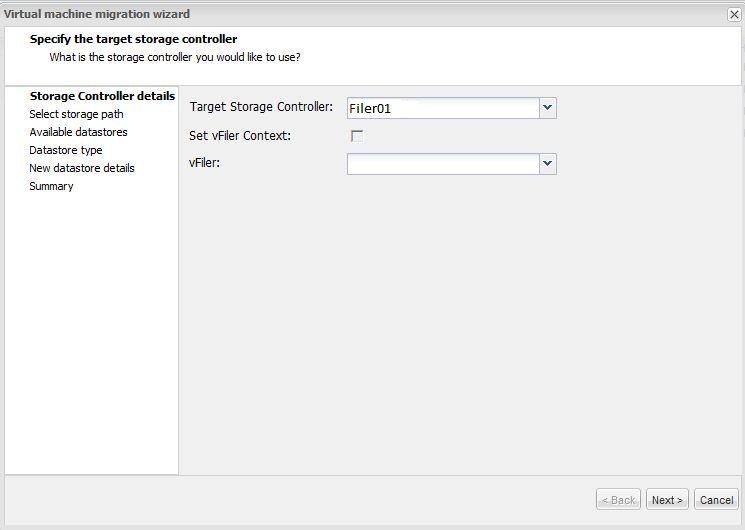Jump to the Datastore type step
745x530 pixels.
click(x=66, y=150)
